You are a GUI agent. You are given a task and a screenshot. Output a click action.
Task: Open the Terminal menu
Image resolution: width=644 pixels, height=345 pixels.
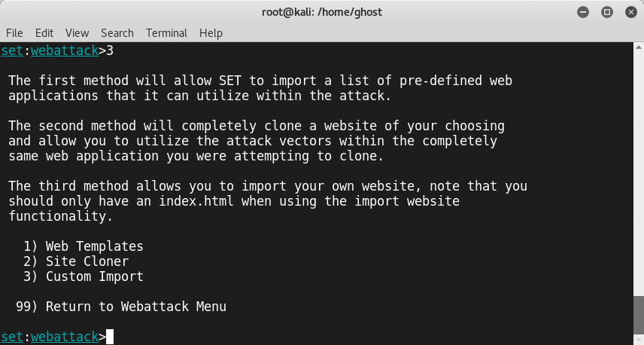(166, 33)
